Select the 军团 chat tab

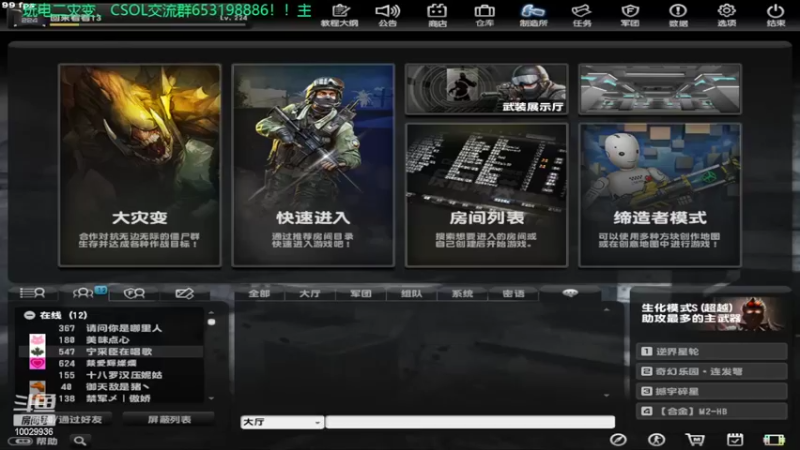point(361,293)
